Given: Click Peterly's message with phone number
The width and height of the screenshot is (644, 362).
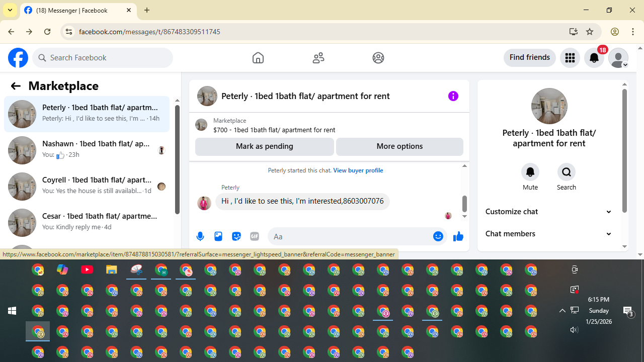Looking at the screenshot, I should tap(302, 201).
